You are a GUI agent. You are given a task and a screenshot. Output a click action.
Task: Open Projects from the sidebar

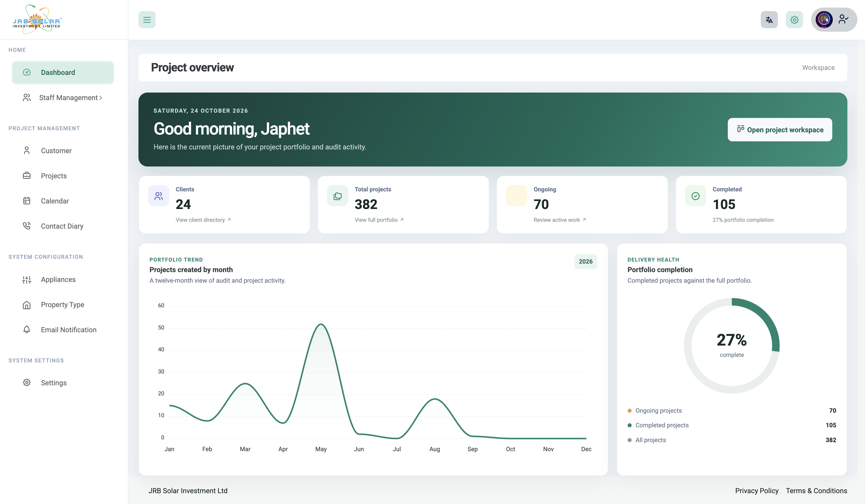coord(63,176)
